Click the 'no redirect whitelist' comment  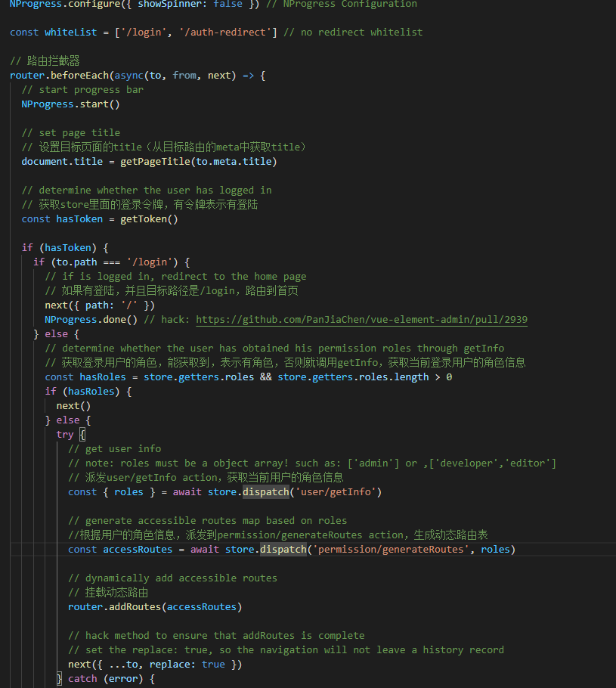[353, 32]
